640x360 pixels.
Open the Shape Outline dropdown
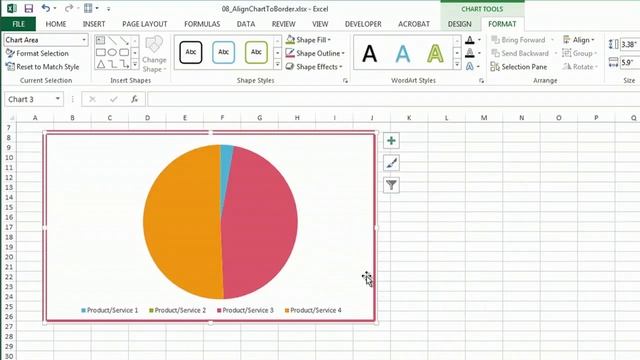315,53
